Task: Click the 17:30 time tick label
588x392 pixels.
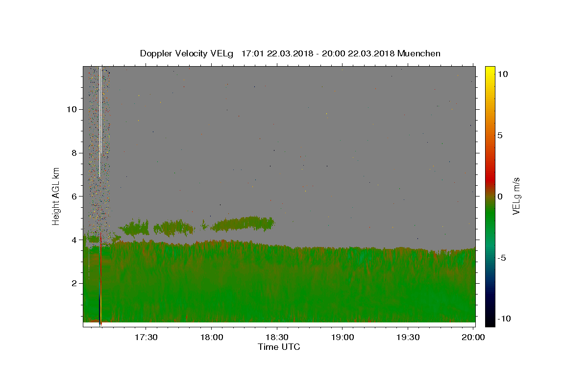Action: pos(146,338)
